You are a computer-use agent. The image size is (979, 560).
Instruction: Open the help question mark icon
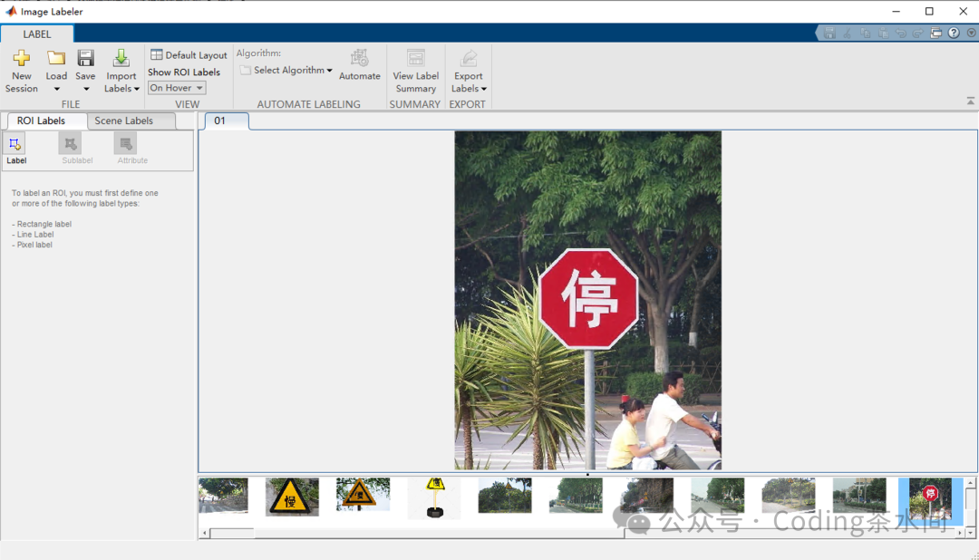[954, 34]
